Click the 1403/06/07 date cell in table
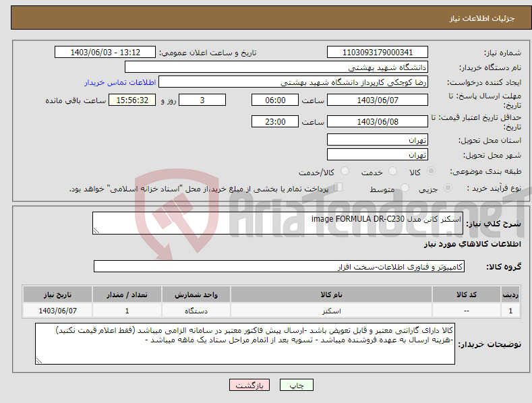Viewport: 532px width, 403px height. [x=57, y=311]
